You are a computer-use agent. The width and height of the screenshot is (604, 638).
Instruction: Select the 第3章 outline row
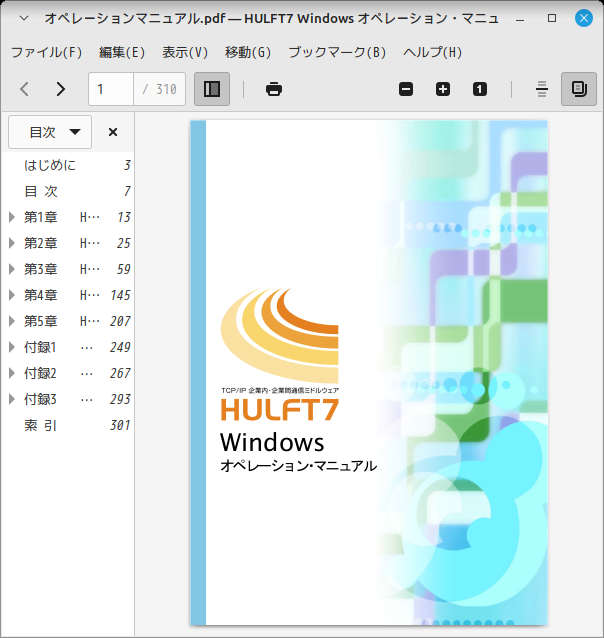click(68, 269)
